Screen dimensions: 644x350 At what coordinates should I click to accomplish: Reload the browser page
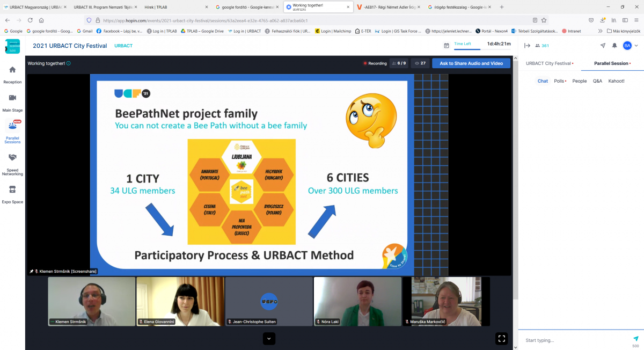point(30,20)
